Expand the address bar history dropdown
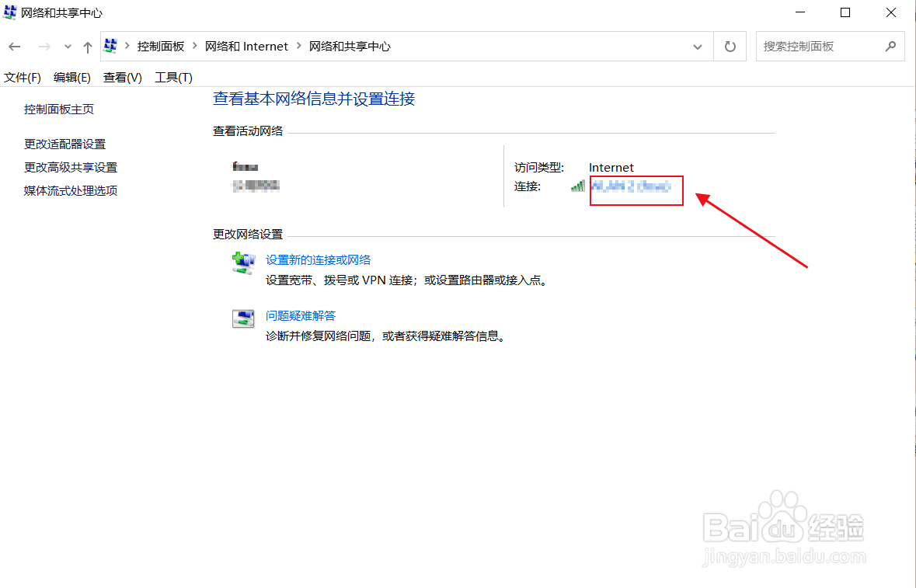916x588 pixels. pyautogui.click(x=698, y=46)
